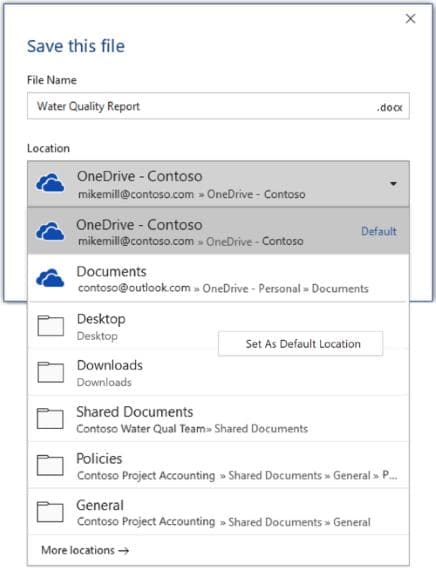Select the Downloads location

pyautogui.click(x=218, y=372)
